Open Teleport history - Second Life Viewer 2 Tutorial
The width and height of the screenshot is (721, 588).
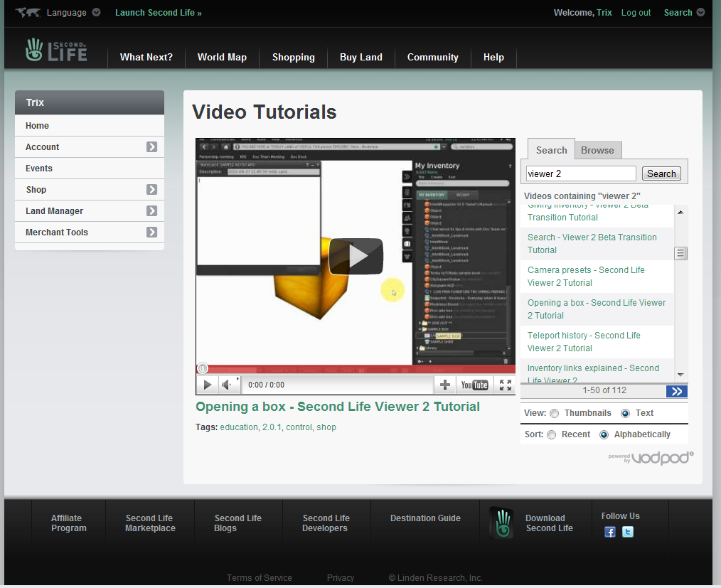click(x=584, y=341)
